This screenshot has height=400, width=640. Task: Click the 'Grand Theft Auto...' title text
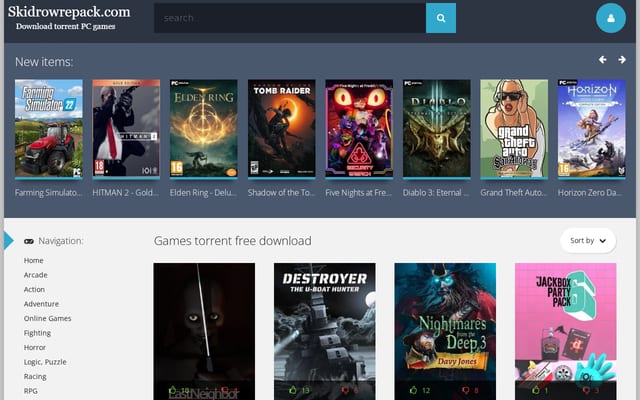(513, 193)
